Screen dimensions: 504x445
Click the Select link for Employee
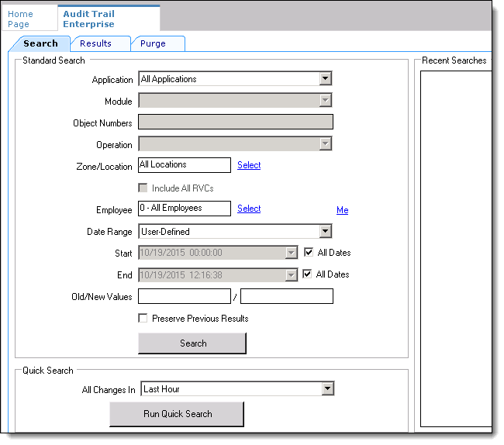[x=249, y=209]
